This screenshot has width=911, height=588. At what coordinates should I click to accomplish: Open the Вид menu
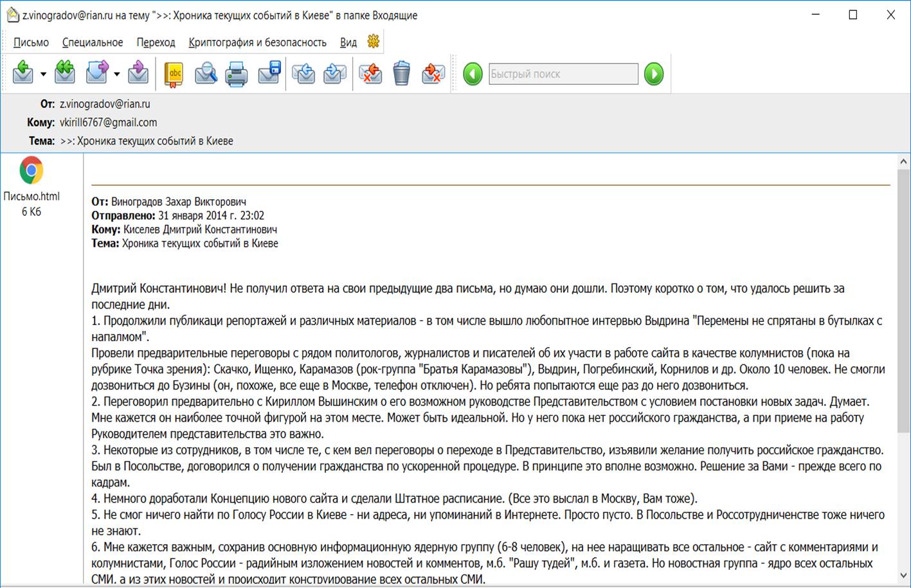click(348, 42)
